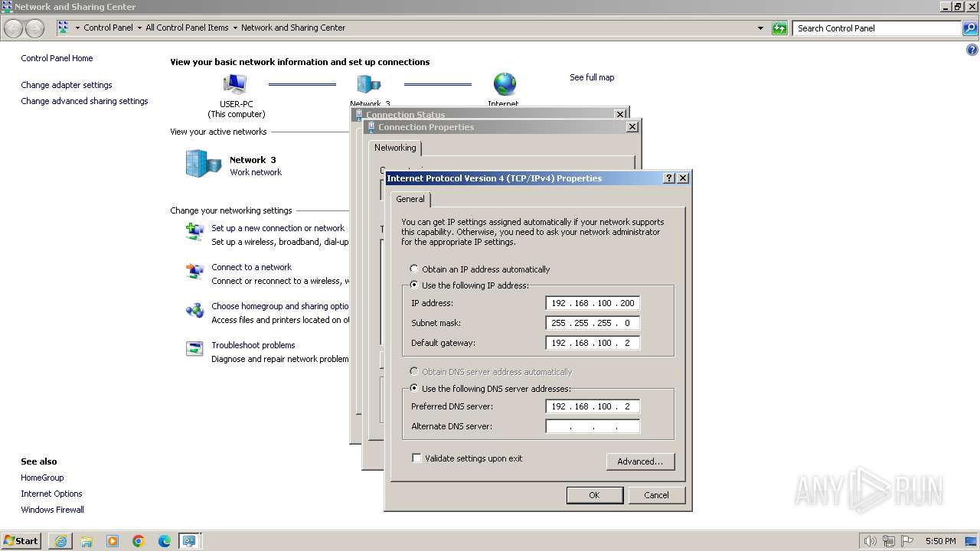The image size is (980, 551).
Task: Click the Internet globe icon
Action: 505,84
